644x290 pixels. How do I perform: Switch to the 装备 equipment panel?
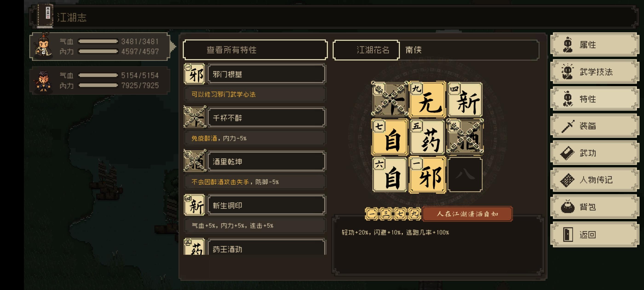595,126
